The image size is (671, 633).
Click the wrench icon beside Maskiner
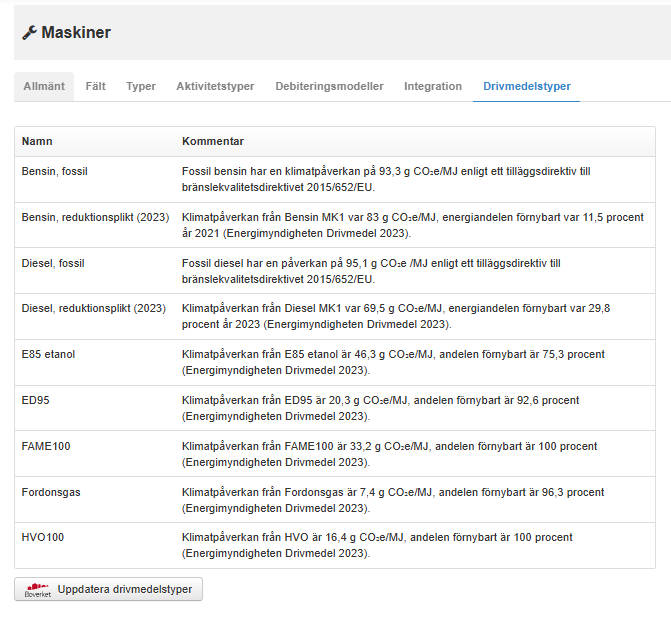pyautogui.click(x=29, y=33)
